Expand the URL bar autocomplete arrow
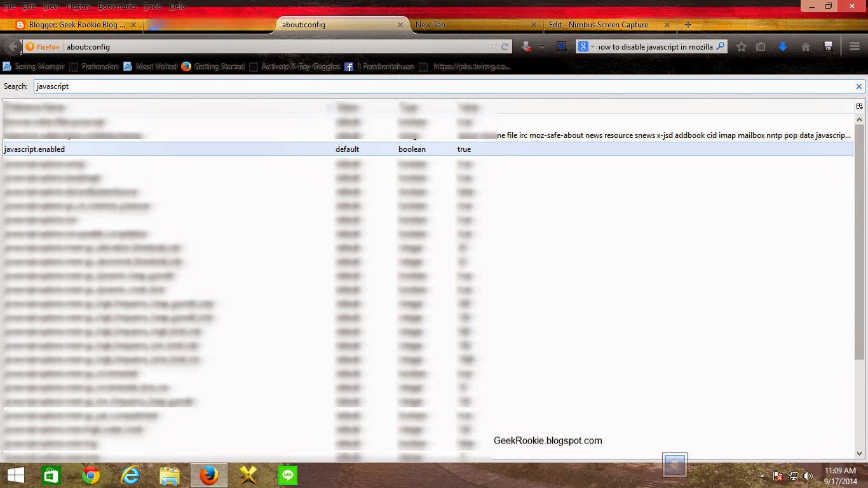The width and height of the screenshot is (868, 488). click(x=494, y=46)
